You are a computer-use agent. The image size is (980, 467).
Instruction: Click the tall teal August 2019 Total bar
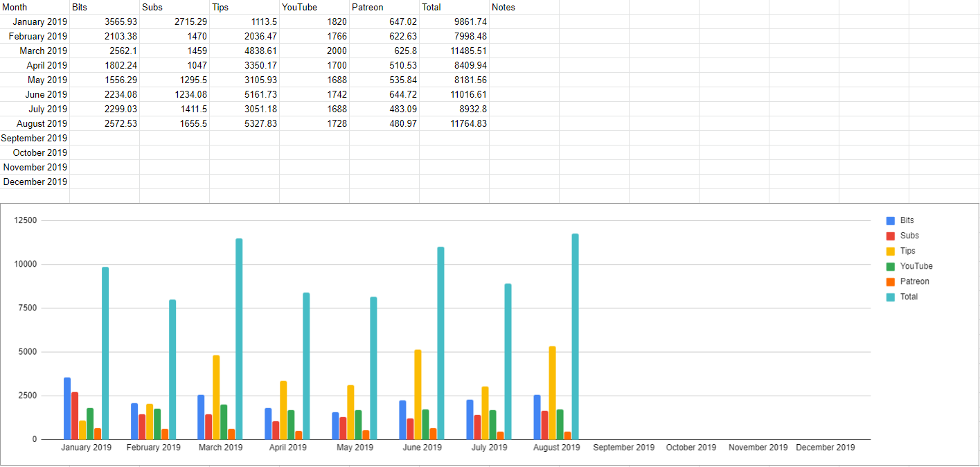pos(575,337)
